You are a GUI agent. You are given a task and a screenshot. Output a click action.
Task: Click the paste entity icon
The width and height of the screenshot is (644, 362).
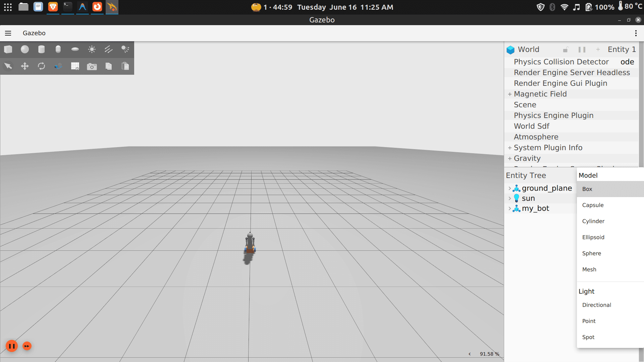point(125,66)
